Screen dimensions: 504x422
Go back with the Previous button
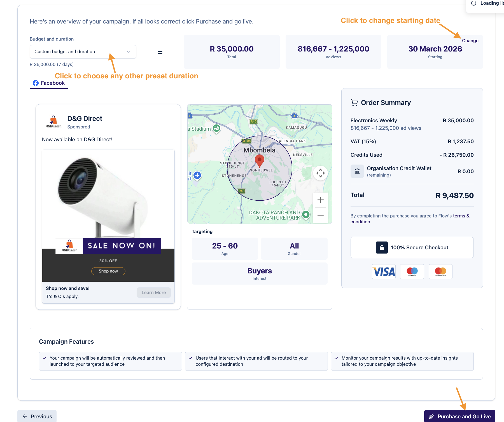[37, 416]
